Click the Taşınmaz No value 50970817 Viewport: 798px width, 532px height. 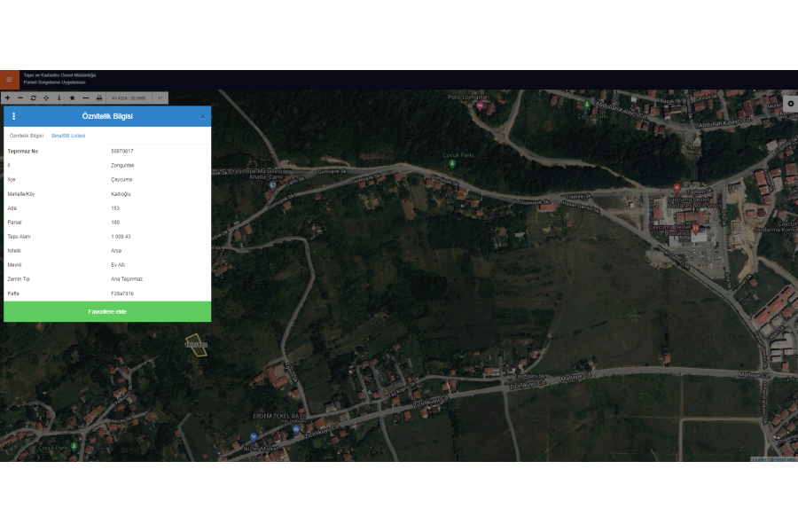pos(122,152)
